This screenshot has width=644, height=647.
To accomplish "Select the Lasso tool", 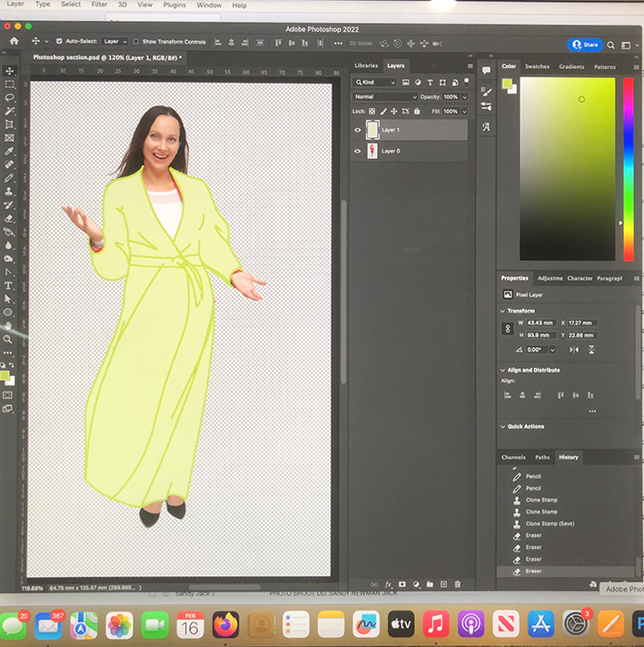I will 10,97.
